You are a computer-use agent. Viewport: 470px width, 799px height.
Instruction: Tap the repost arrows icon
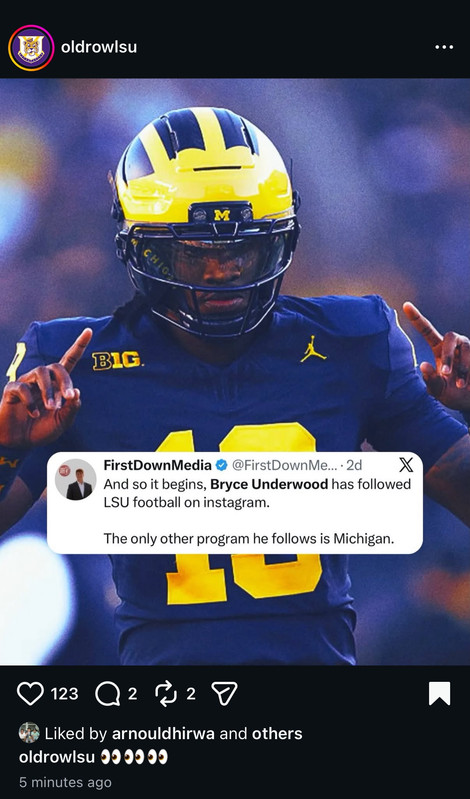pos(166,694)
